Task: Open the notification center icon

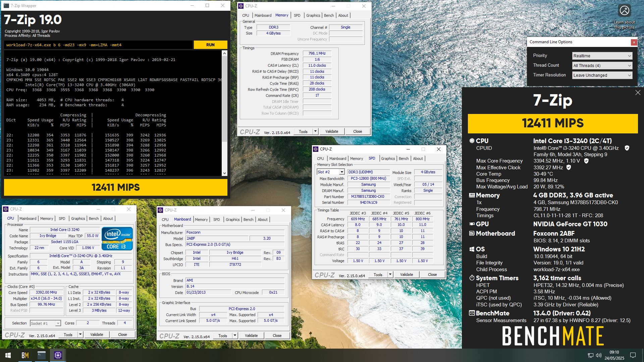Action: 633,355
